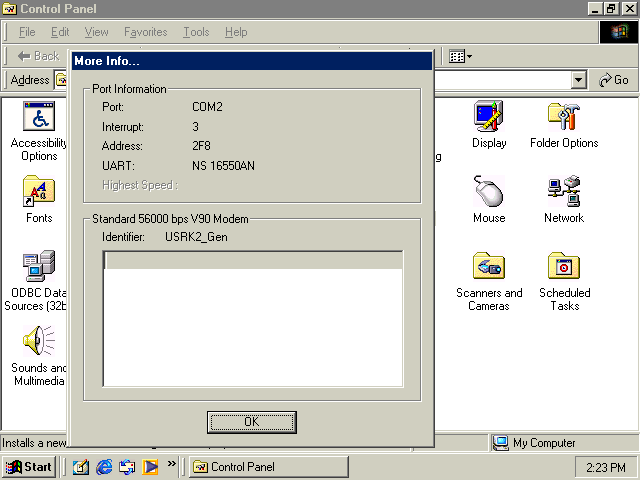The image size is (640, 480).
Task: Click the COM2 port value
Action: (x=207, y=107)
